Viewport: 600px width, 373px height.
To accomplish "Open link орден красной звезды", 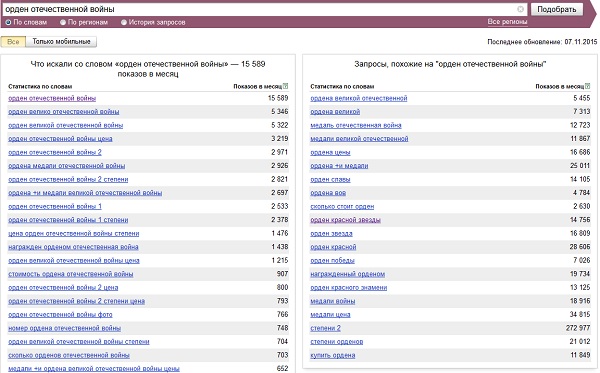I will 345,220.
